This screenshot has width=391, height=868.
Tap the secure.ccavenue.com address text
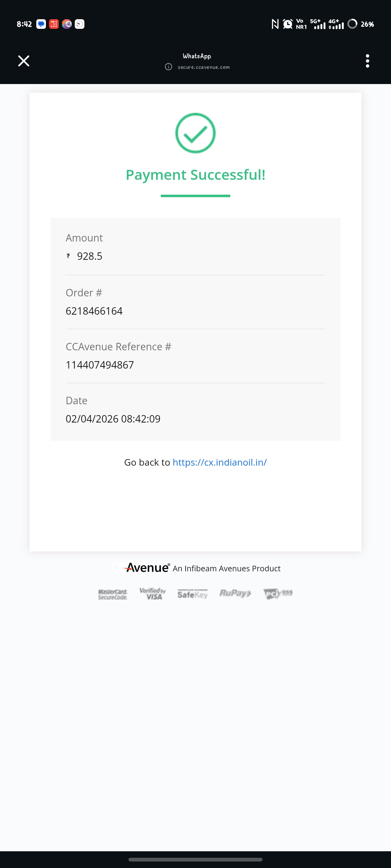204,67
